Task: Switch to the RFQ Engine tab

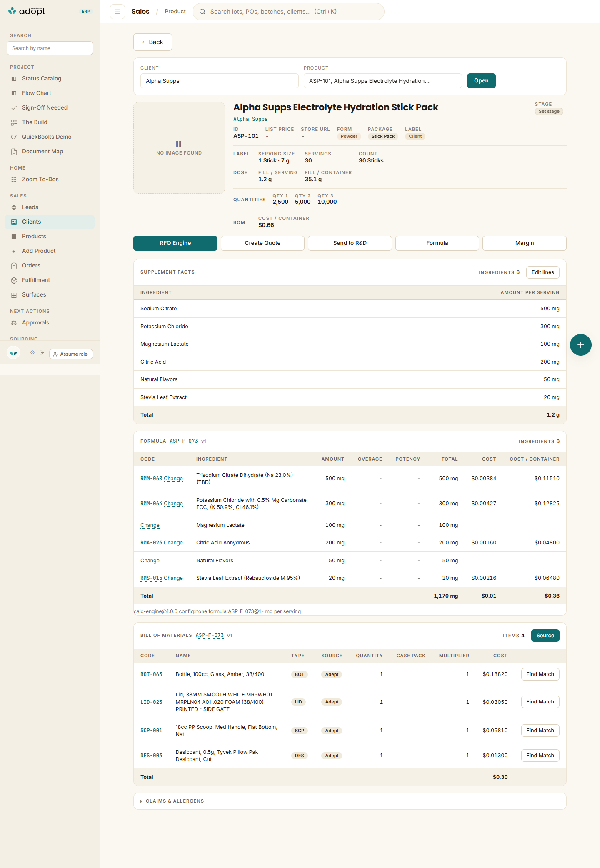Action: [175, 243]
